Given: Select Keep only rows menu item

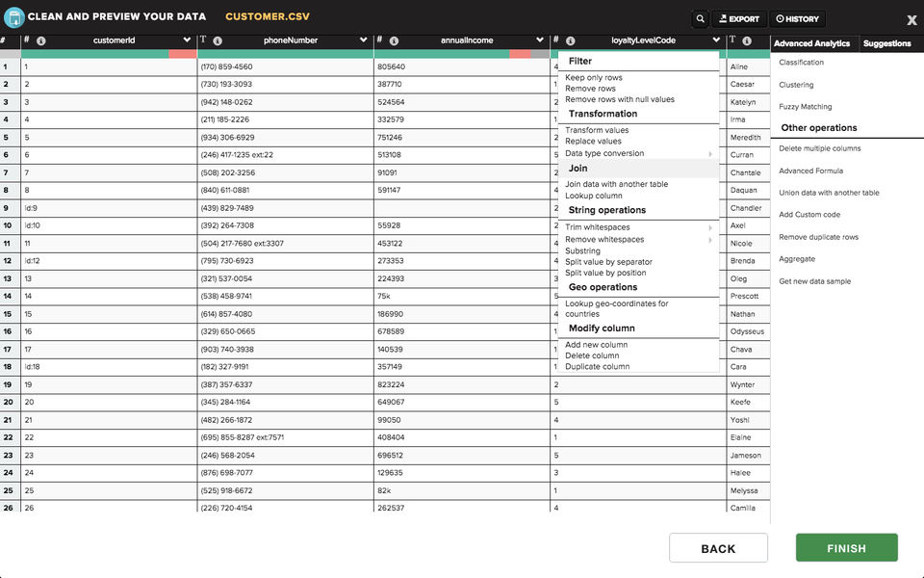Looking at the screenshot, I should 594,78.
